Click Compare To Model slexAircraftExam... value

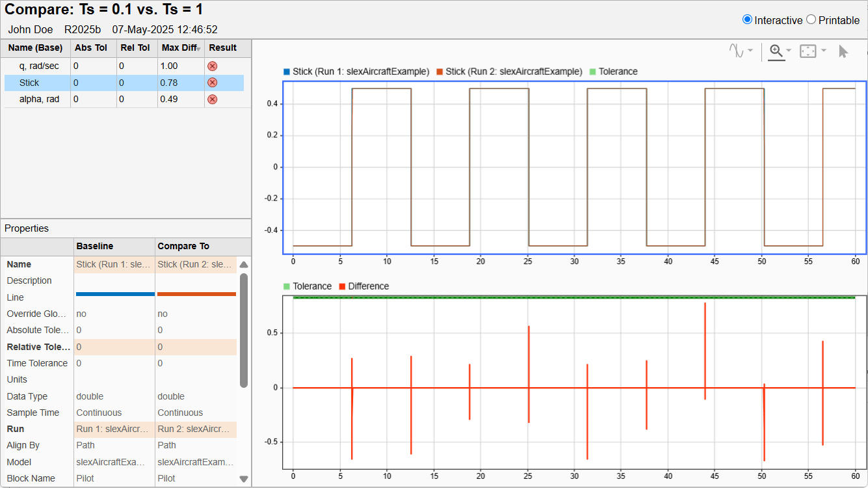pos(196,462)
